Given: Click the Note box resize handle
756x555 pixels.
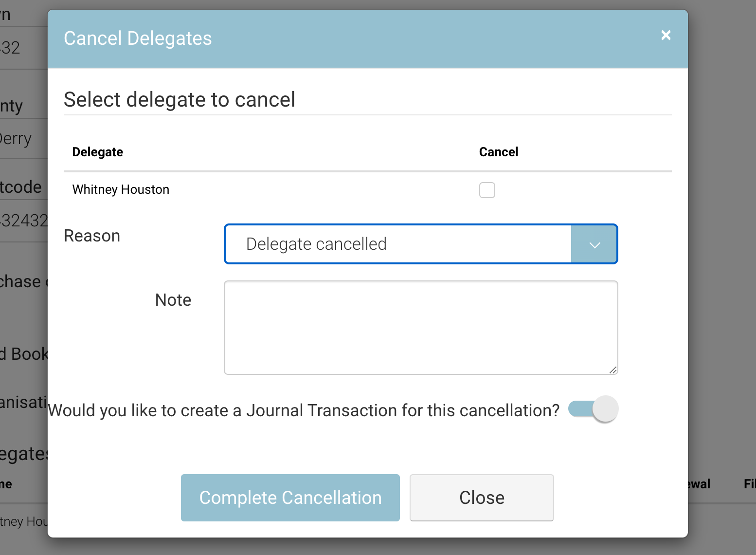Looking at the screenshot, I should (x=613, y=370).
